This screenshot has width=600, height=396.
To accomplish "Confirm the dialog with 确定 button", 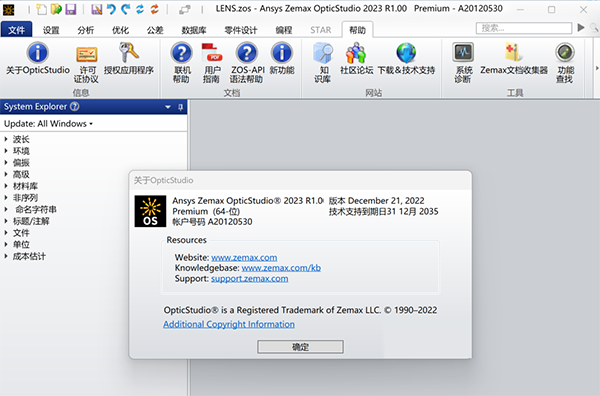I will tap(300, 347).
